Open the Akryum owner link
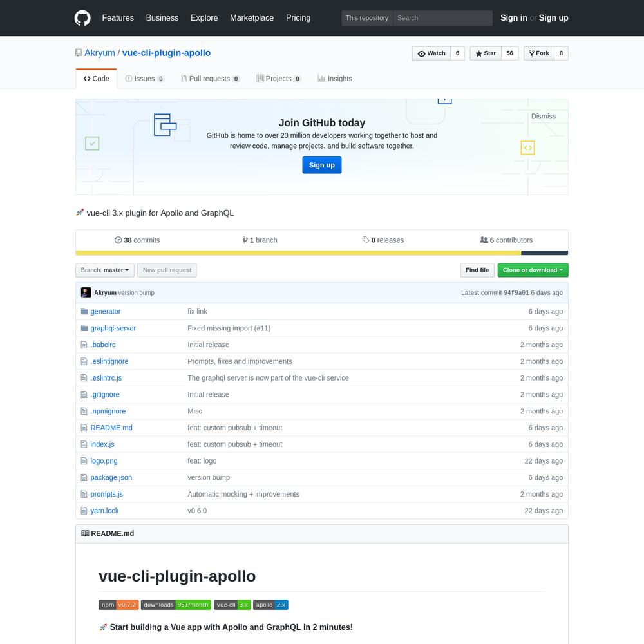Viewport: 644px width, 644px height. pyautogui.click(x=100, y=53)
